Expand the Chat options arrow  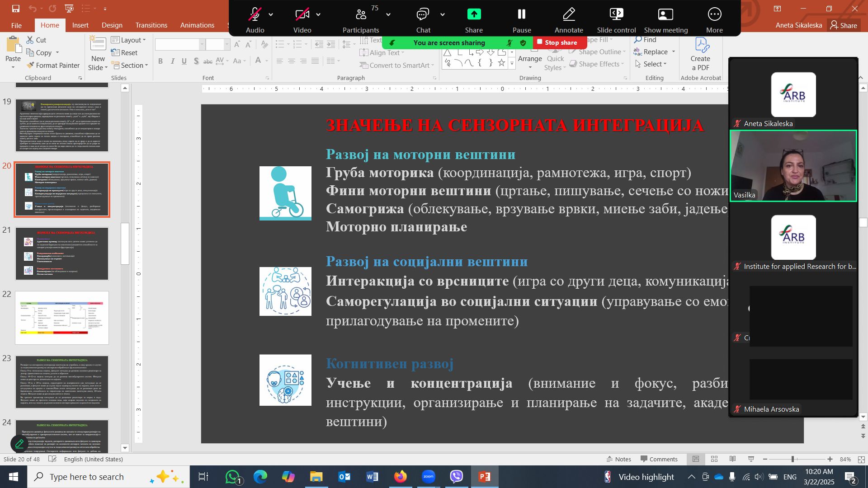pos(443,14)
